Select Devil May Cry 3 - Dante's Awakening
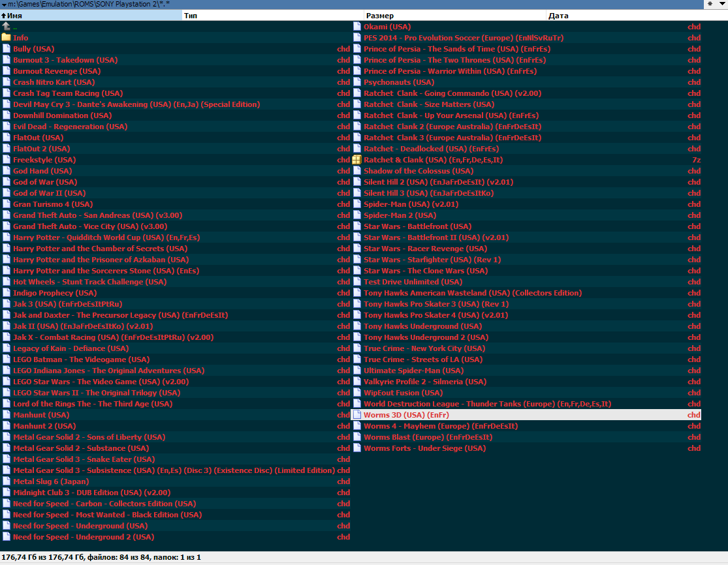 pos(136,104)
